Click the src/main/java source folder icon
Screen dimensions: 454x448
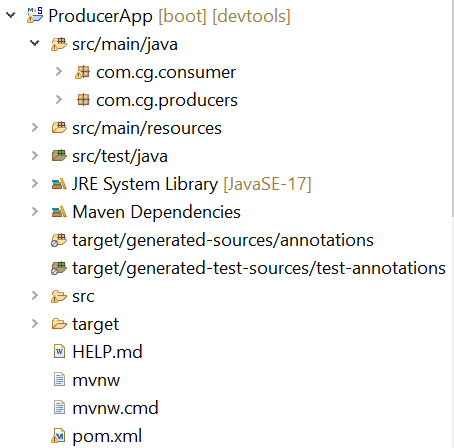point(59,44)
